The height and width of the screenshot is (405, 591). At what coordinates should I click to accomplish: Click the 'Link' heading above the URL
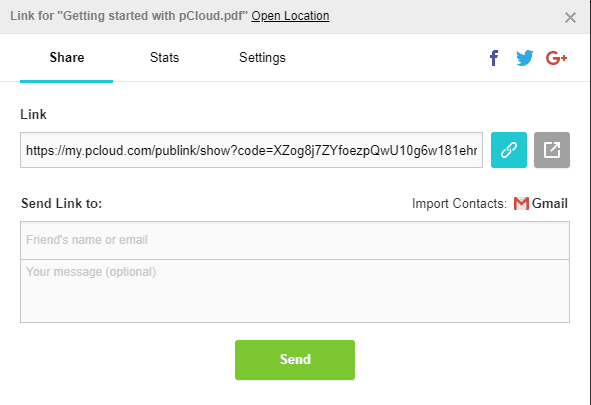pos(33,114)
